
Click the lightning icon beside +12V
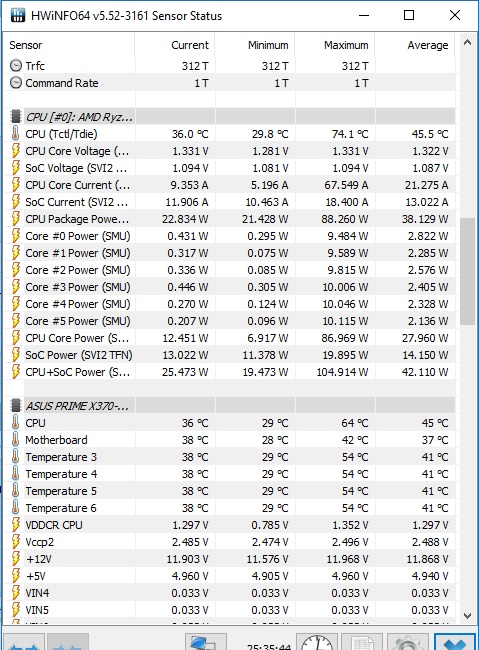pos(16,559)
